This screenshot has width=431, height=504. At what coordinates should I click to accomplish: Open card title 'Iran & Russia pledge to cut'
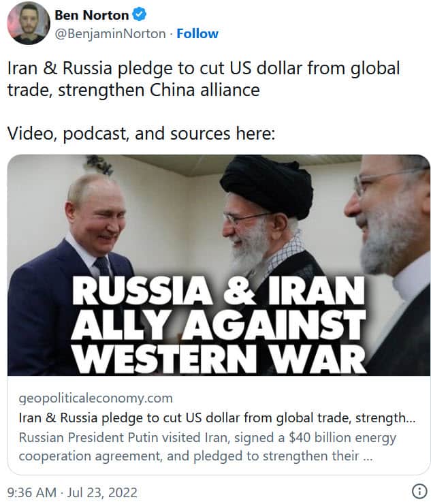point(217,418)
